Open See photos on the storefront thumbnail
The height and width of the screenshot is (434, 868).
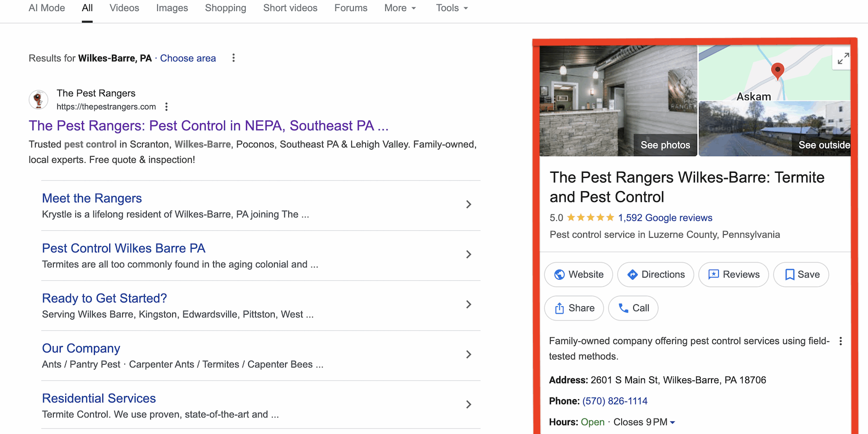click(x=665, y=145)
